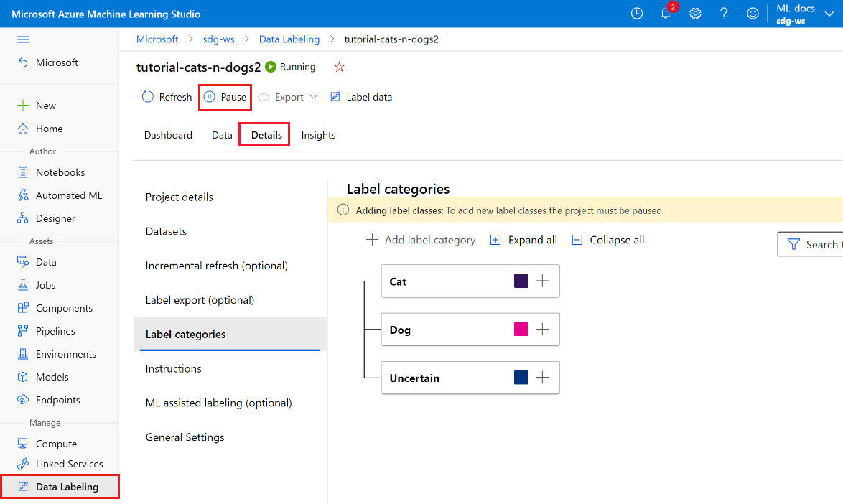Image resolution: width=843 pixels, height=504 pixels.
Task: Refresh the labeling project
Action: [166, 96]
